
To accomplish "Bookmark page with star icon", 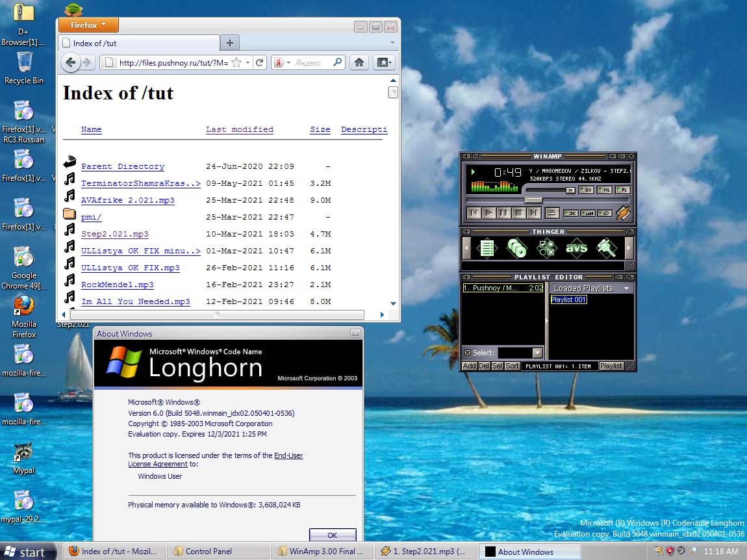I will tap(236, 62).
